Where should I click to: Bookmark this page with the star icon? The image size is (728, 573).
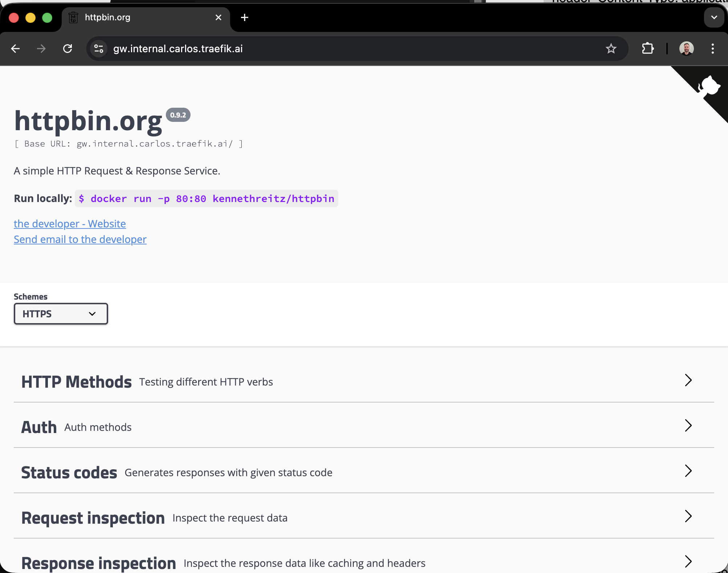(611, 49)
